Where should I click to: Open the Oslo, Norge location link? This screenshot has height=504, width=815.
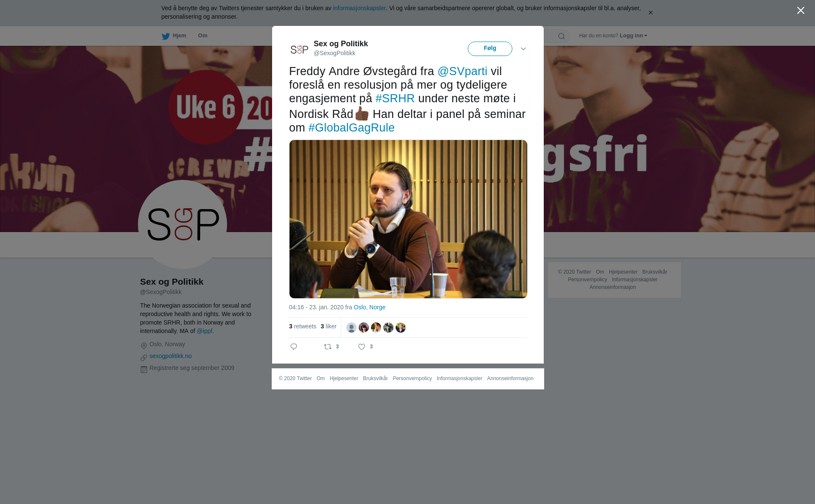tap(369, 307)
